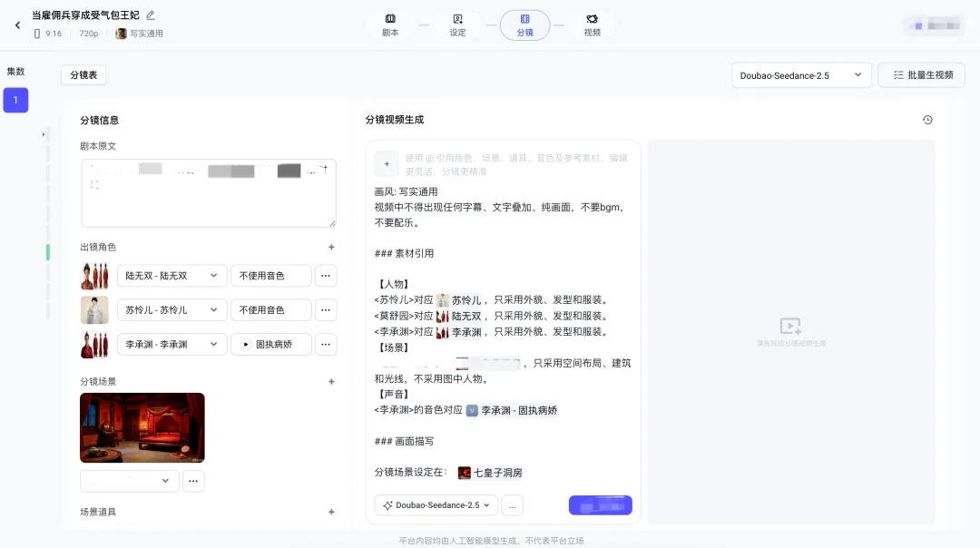Screen dimensions: 980x548
Task: Open the Doubao-Seedance-2.5 selector in prompt footer
Action: pyautogui.click(x=436, y=504)
